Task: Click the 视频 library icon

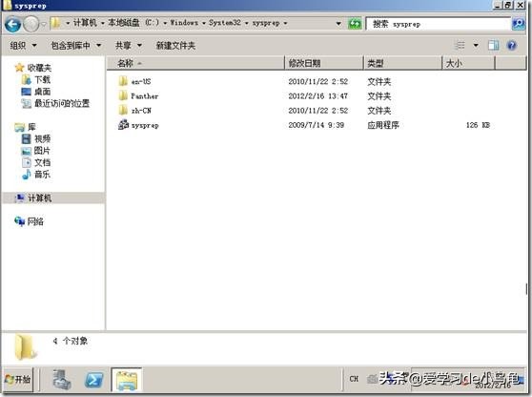Action: [26, 138]
